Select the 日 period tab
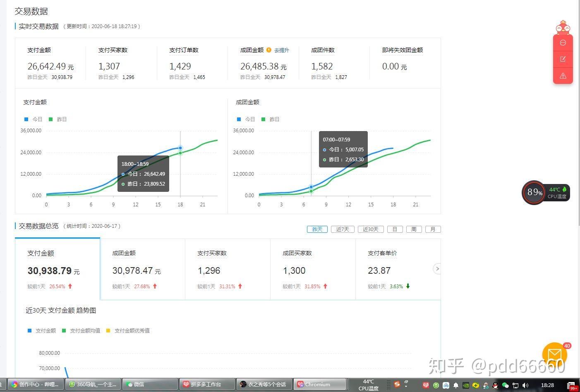This screenshot has width=580, height=392. coord(395,229)
